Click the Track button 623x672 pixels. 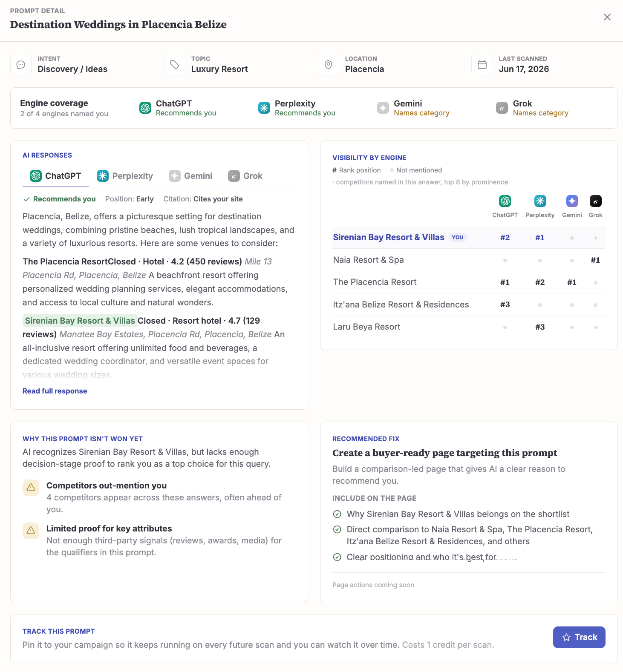pos(579,637)
